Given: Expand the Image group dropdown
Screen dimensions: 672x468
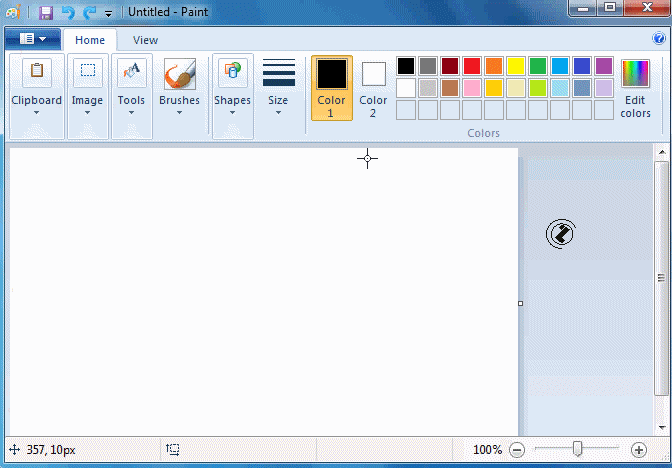Looking at the screenshot, I should click(x=87, y=111).
